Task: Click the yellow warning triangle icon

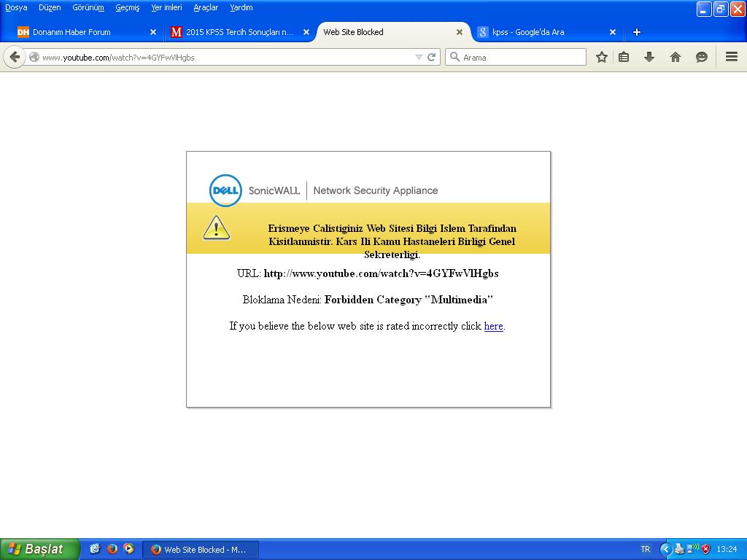Action: click(x=216, y=227)
